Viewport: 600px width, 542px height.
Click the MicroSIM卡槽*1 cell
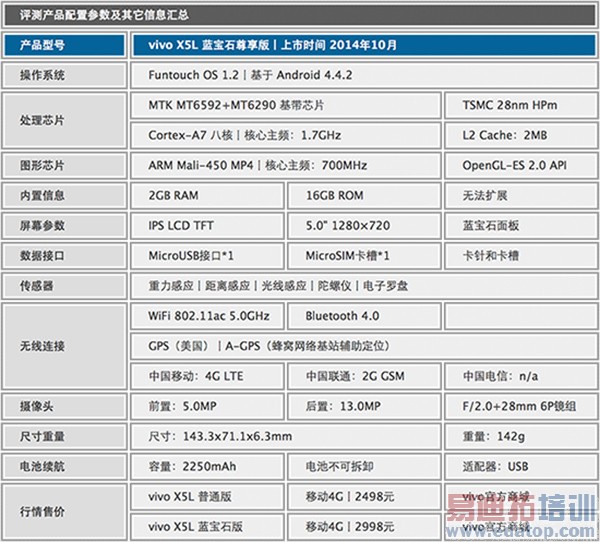(x=364, y=256)
